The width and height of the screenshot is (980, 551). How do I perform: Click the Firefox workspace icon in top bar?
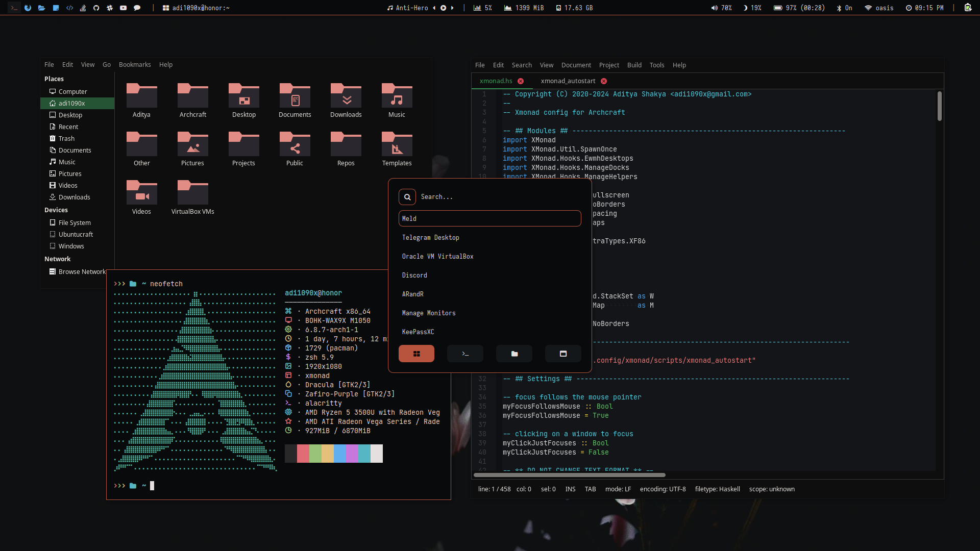click(28, 8)
